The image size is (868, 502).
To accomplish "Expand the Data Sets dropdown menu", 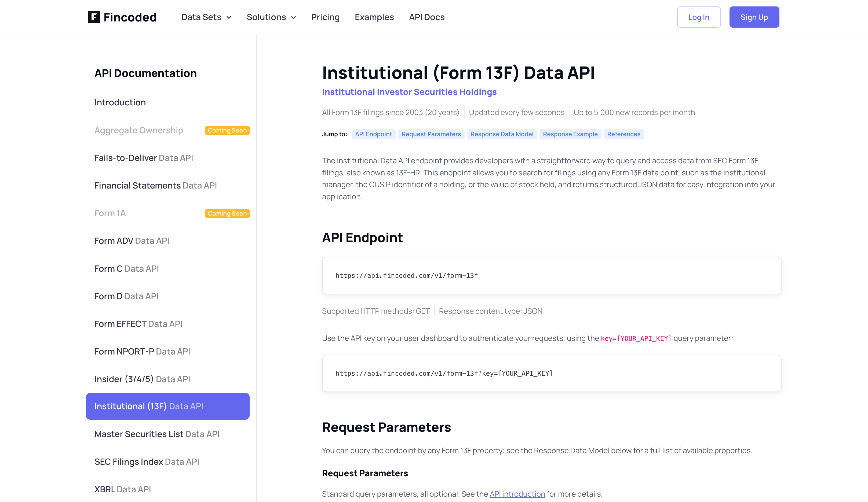I will [206, 17].
